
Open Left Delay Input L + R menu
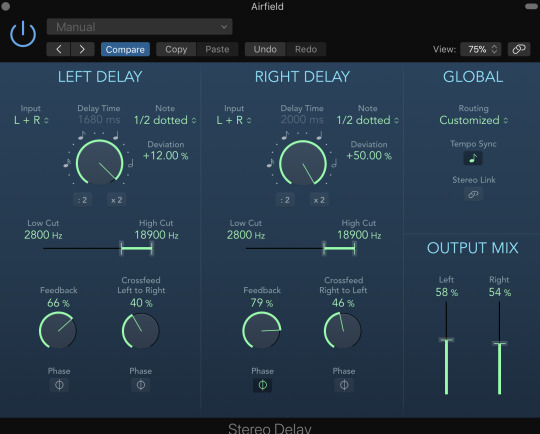pyautogui.click(x=31, y=120)
